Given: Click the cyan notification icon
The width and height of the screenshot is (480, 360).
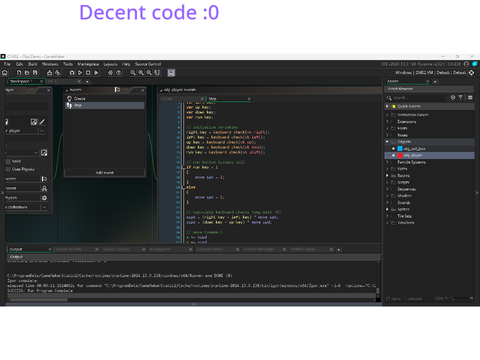Looking at the screenshot, I should 475,64.
